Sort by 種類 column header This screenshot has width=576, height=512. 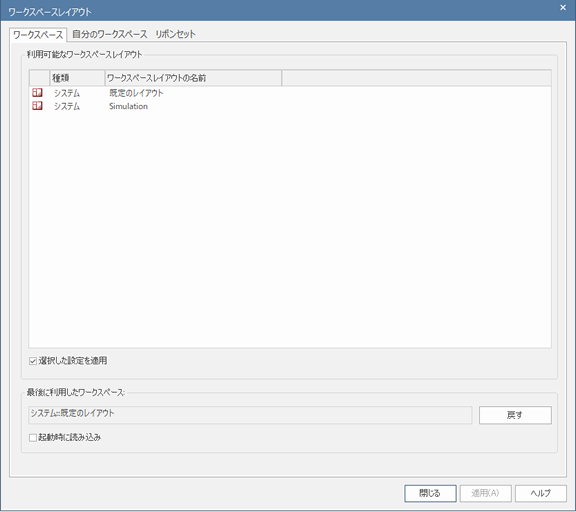point(77,78)
